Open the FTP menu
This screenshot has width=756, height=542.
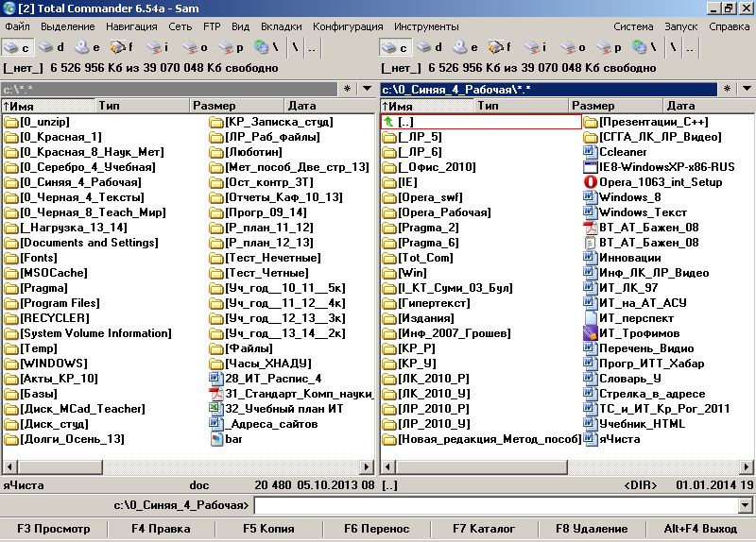pyautogui.click(x=212, y=26)
